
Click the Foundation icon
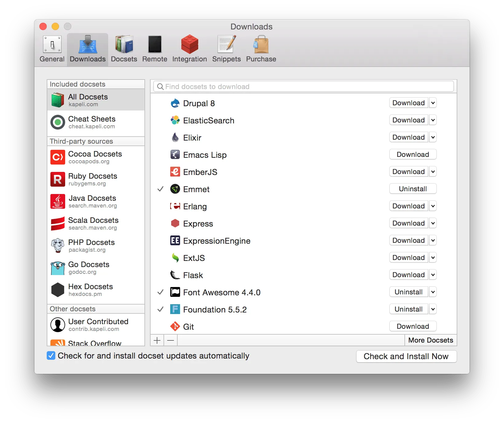tap(175, 309)
